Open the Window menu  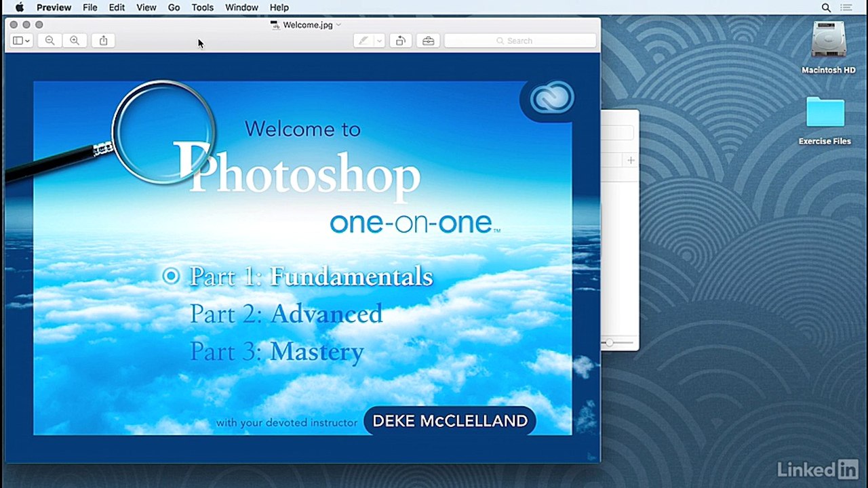pyautogui.click(x=241, y=7)
